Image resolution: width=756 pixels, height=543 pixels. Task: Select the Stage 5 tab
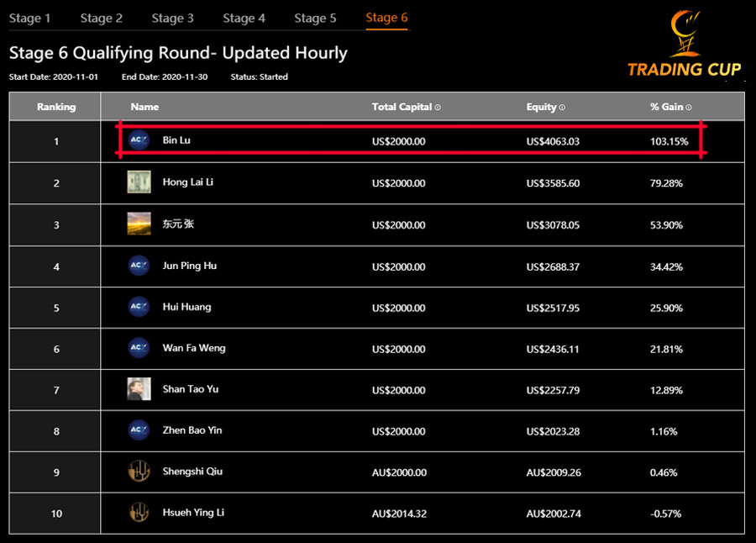pos(315,18)
